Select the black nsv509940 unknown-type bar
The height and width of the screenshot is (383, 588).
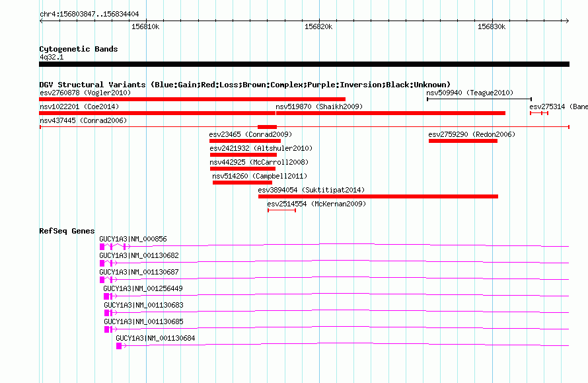(x=479, y=99)
